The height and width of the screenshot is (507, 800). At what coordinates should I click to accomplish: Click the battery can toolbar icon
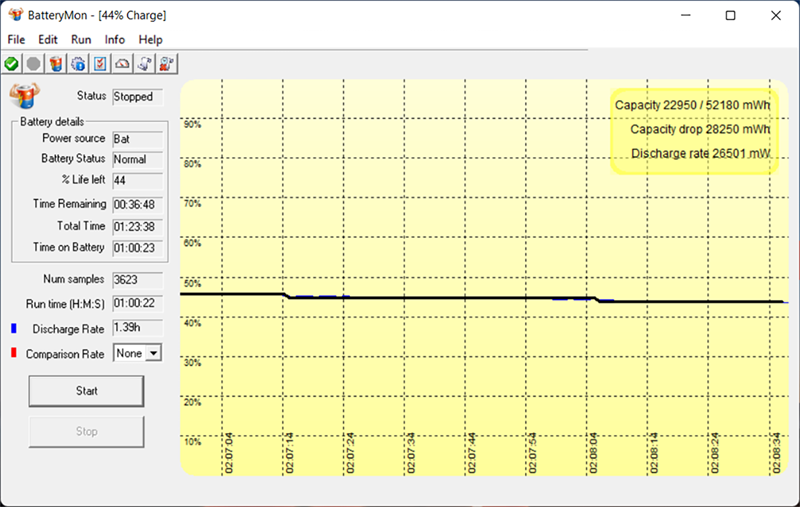click(56, 64)
